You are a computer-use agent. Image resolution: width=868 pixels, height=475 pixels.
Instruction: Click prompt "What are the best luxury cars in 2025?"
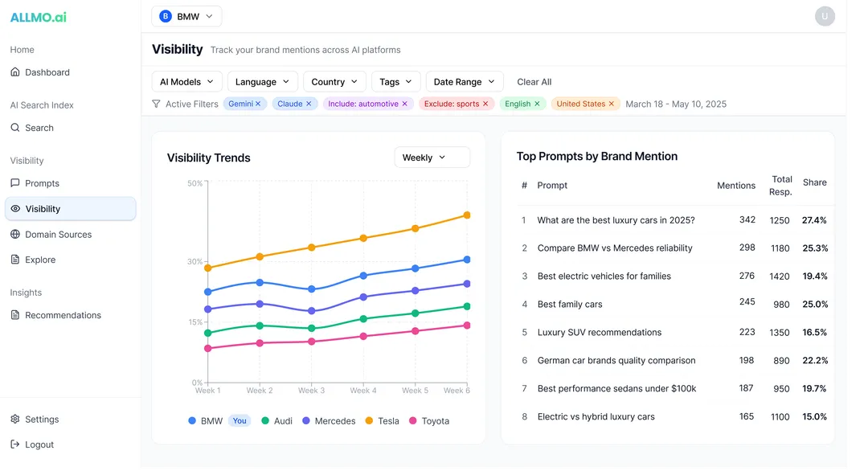(x=616, y=220)
